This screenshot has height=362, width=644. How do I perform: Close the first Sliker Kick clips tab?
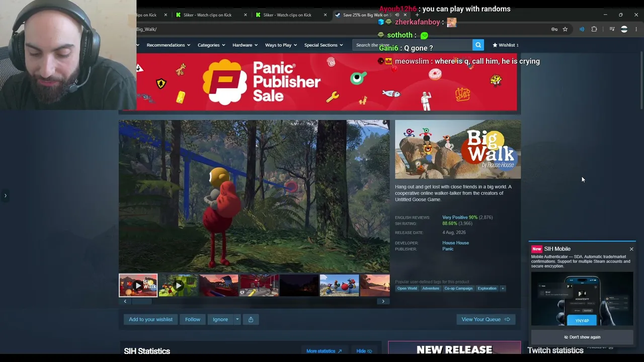246,15
